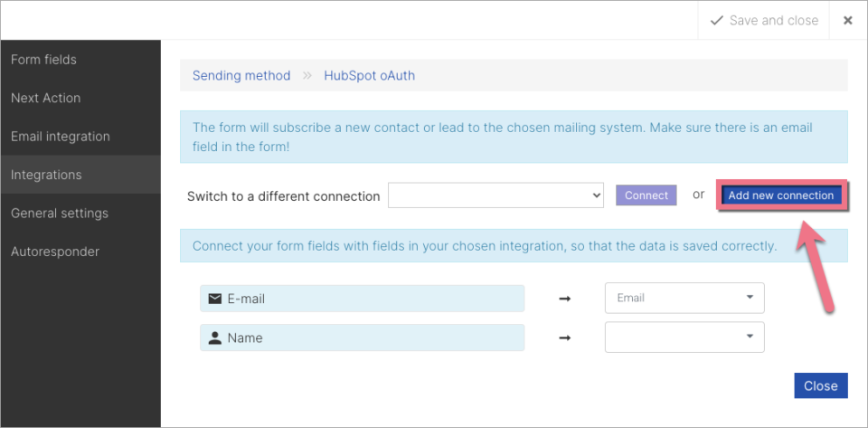This screenshot has height=428, width=868.
Task: Click the arrow icon after E-mail field
Action: 564,299
